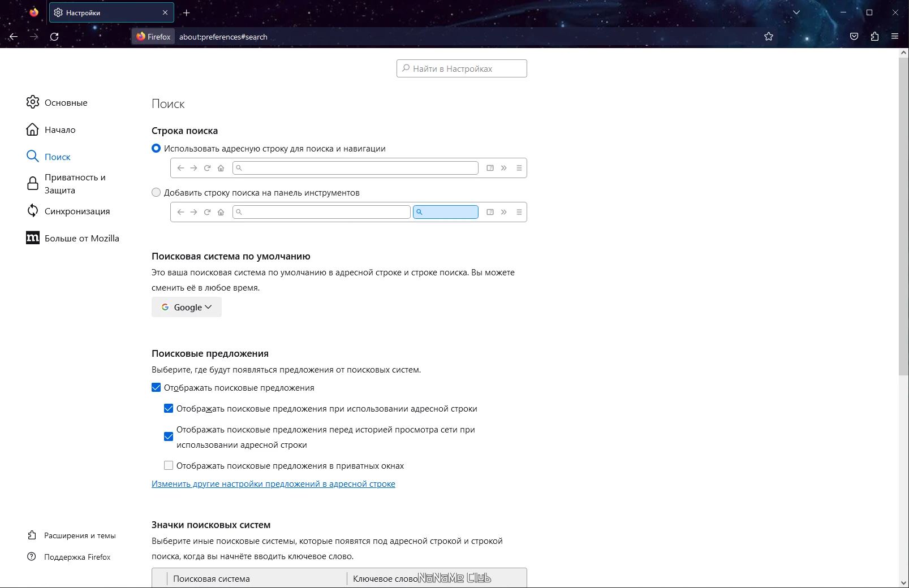Click the scrollbar down arrow
This screenshot has height=588, width=909.
click(x=903, y=583)
